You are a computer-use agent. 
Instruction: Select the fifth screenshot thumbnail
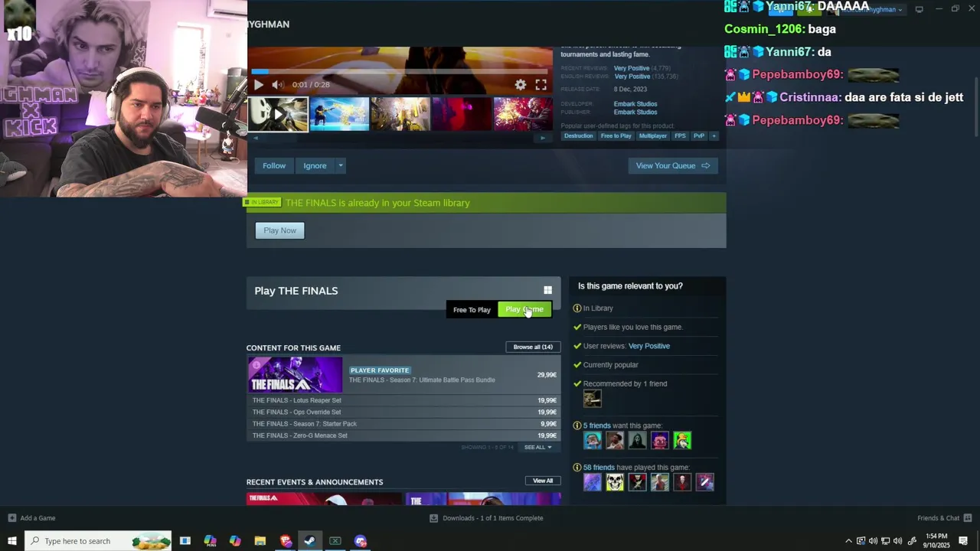point(523,114)
